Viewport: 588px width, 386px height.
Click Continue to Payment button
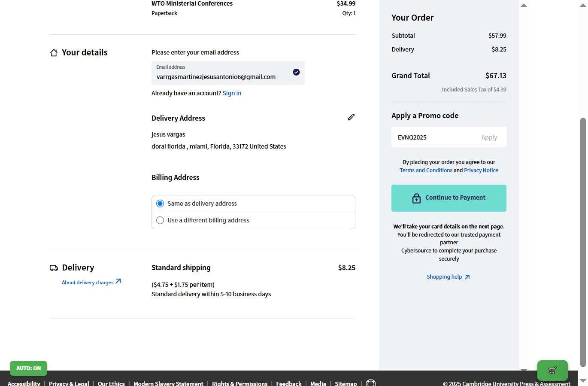pos(449,198)
